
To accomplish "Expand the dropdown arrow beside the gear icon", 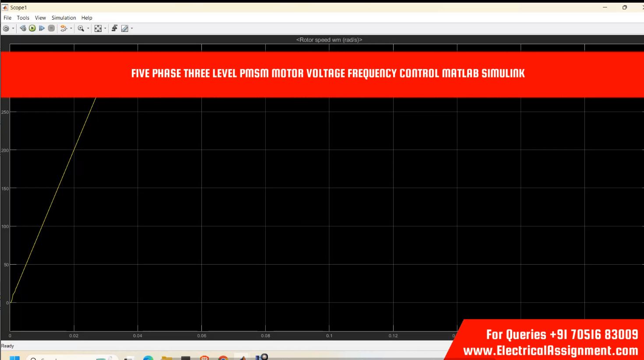I will [13, 28].
